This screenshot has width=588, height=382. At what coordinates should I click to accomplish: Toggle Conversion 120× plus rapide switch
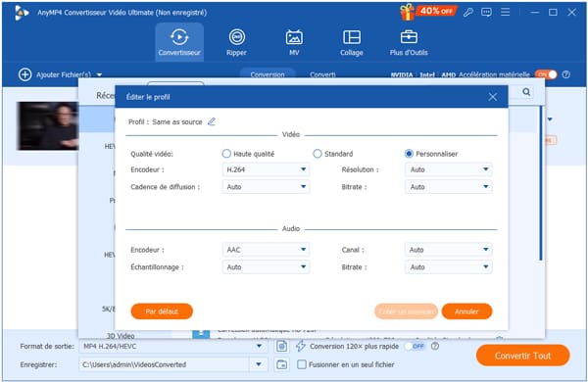(x=415, y=346)
